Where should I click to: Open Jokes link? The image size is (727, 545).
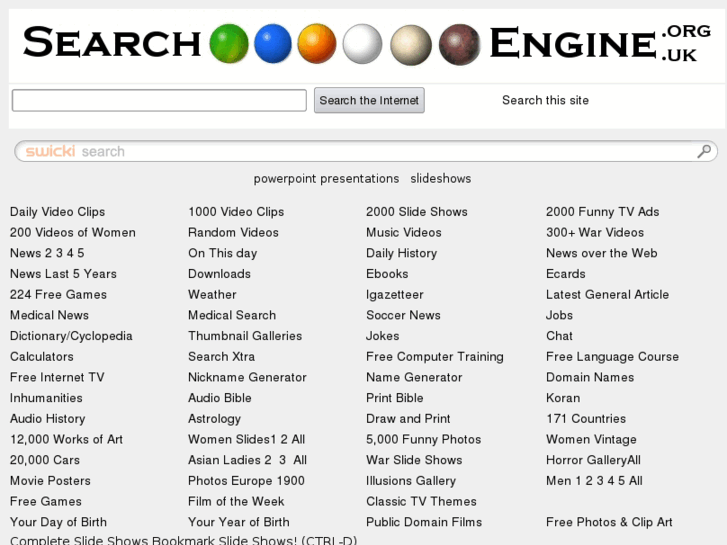[x=383, y=336]
